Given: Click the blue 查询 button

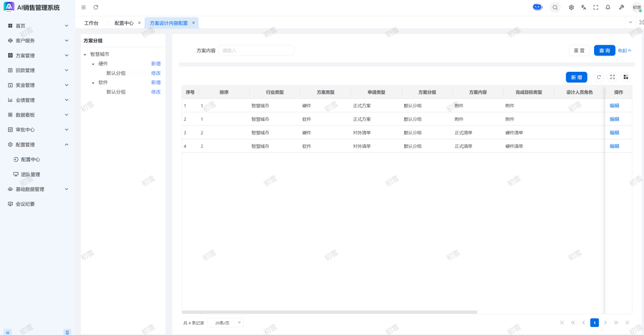Looking at the screenshot, I should pos(604,50).
